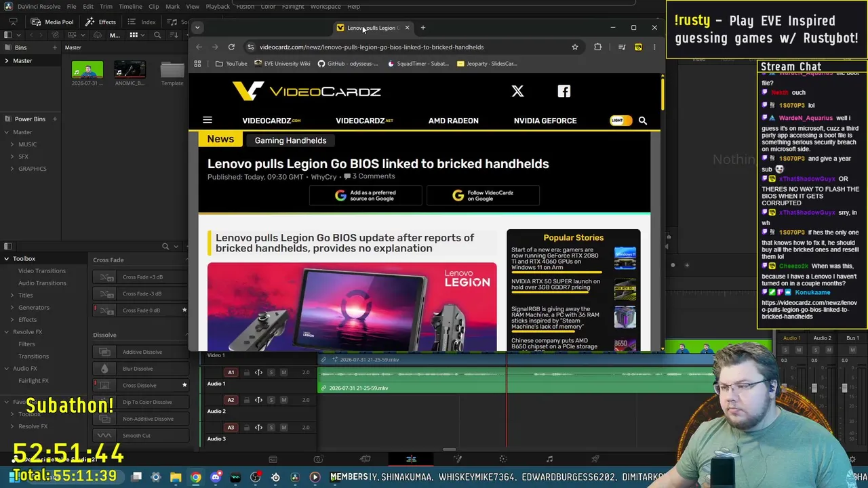Open Google Chrome from taskbar
Image resolution: width=868 pixels, height=488 pixels.
[x=196, y=477]
